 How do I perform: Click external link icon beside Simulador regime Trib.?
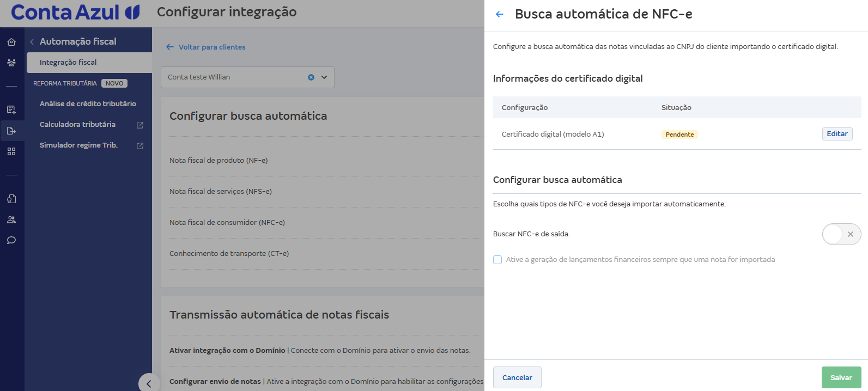(140, 145)
